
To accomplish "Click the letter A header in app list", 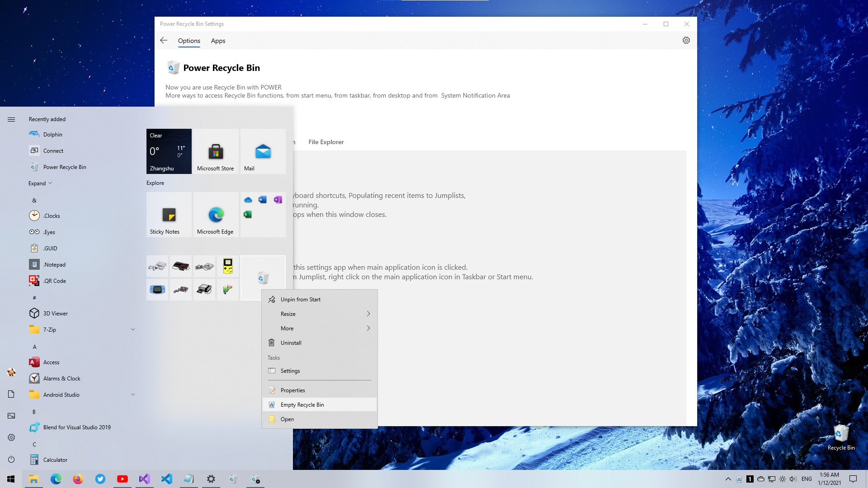I will 34,347.
